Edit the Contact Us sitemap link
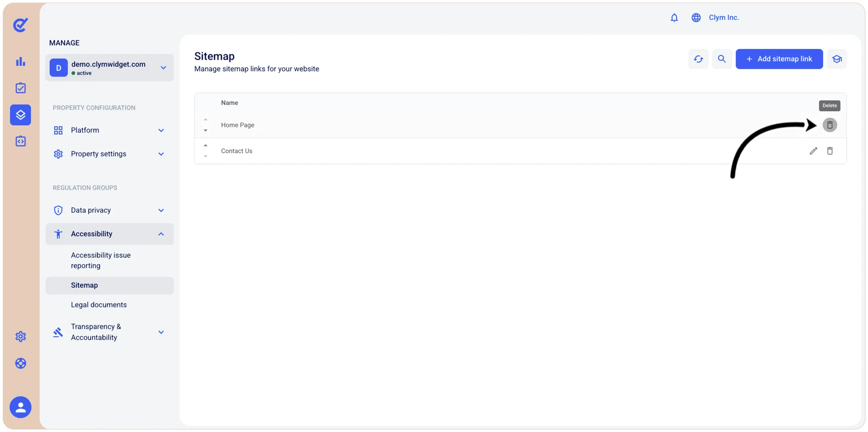 click(x=813, y=151)
